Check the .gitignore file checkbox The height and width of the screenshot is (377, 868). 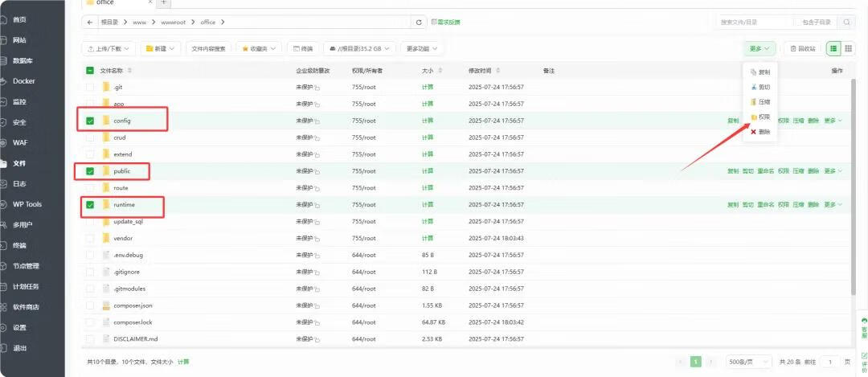click(90, 272)
